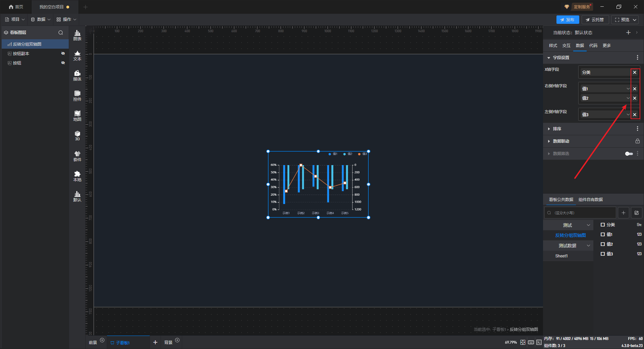Add a new sub-board with plus icon
The height and width of the screenshot is (349, 644).
point(155,342)
